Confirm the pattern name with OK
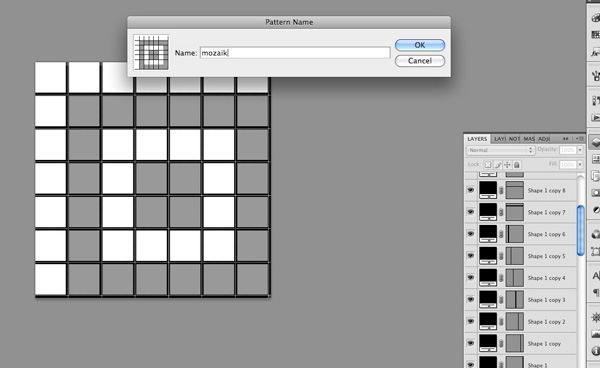 [x=420, y=45]
